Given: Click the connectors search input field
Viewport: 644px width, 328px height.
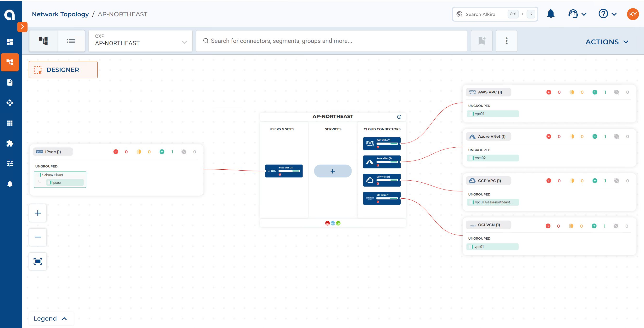Looking at the screenshot, I should pyautogui.click(x=331, y=41).
